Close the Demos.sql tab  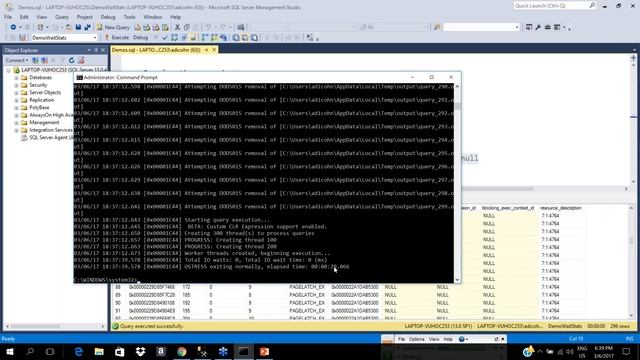coord(214,50)
